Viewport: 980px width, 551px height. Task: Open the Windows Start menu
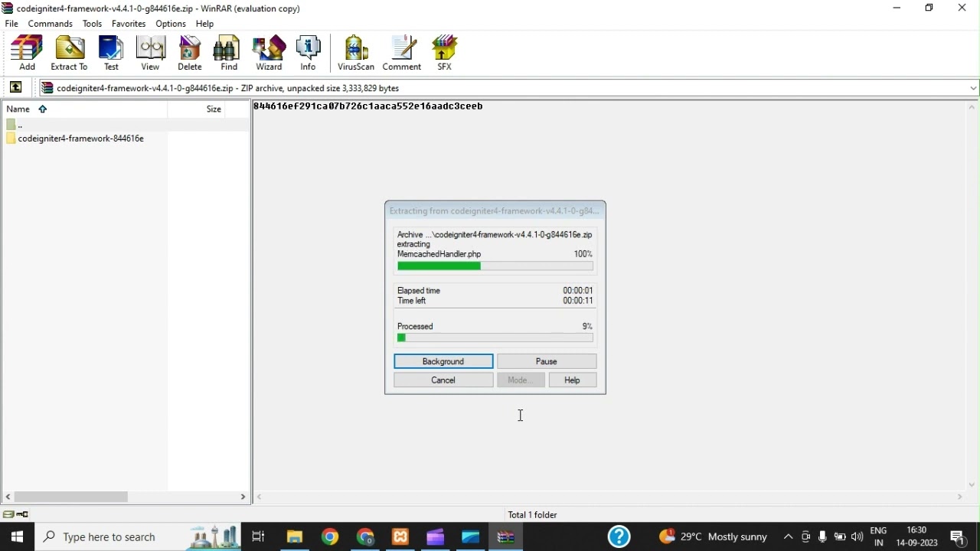17,538
